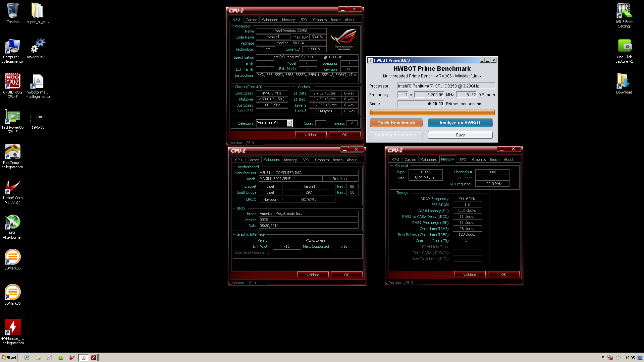The image size is (644, 362).
Task: Select the MaxxMEM2 desktop icon
Action: [x=38, y=49]
